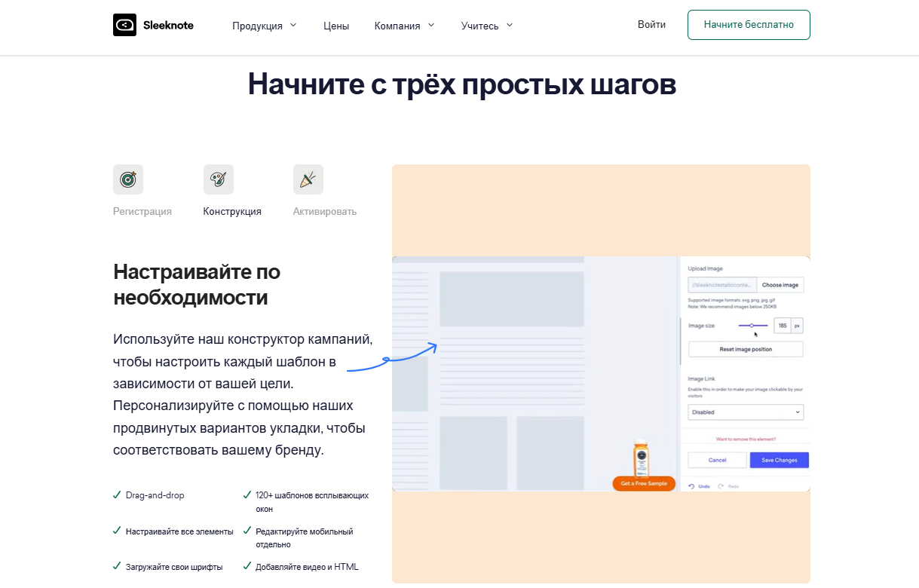Screen dimensions: 919x588
Task: Switch to the Цены page
Action: 335,25
